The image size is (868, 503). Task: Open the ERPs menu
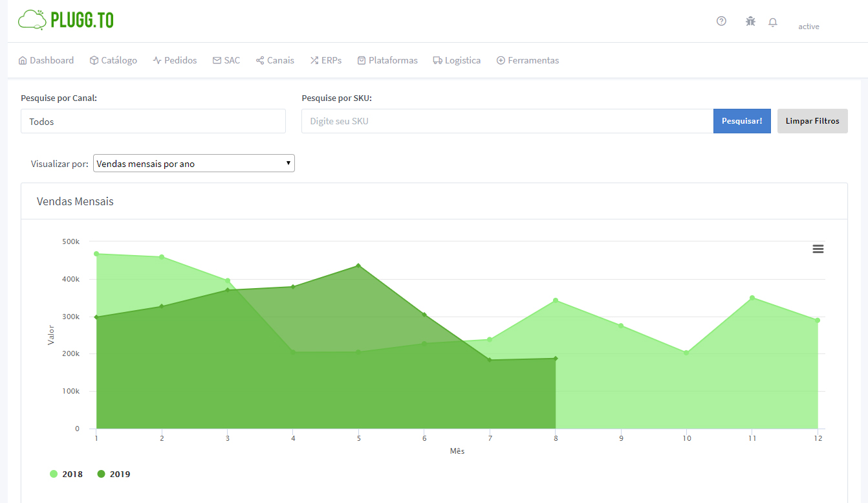pos(326,60)
